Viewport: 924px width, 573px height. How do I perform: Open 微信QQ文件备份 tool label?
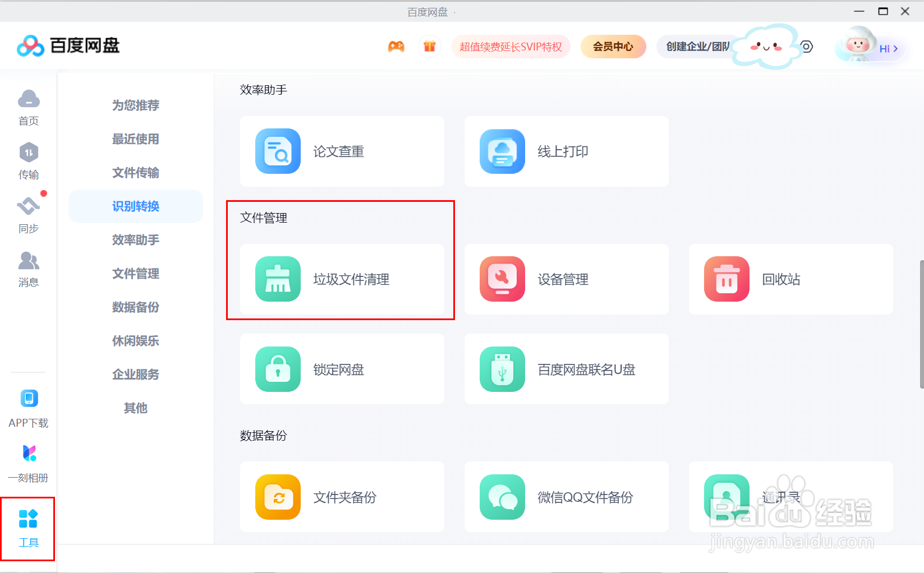585,497
